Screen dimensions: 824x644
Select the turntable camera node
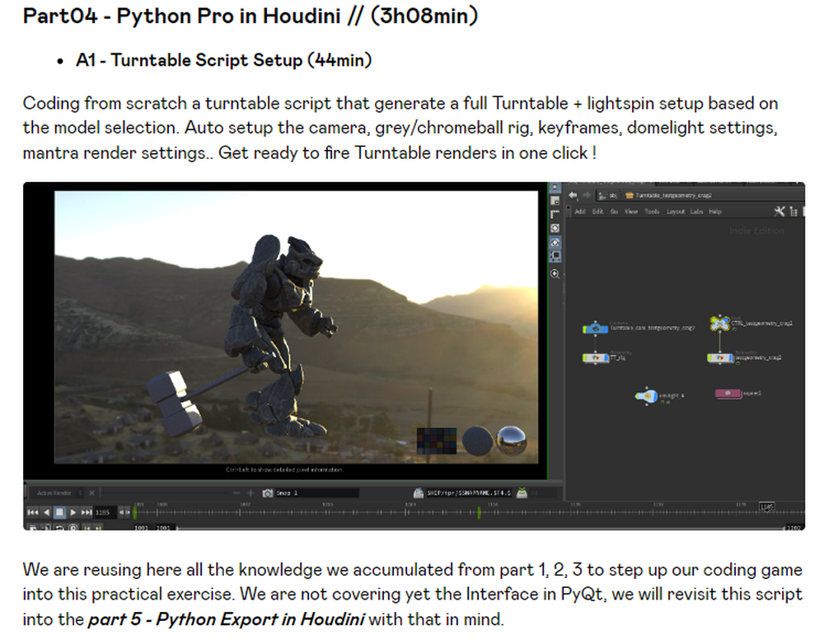pos(595,329)
